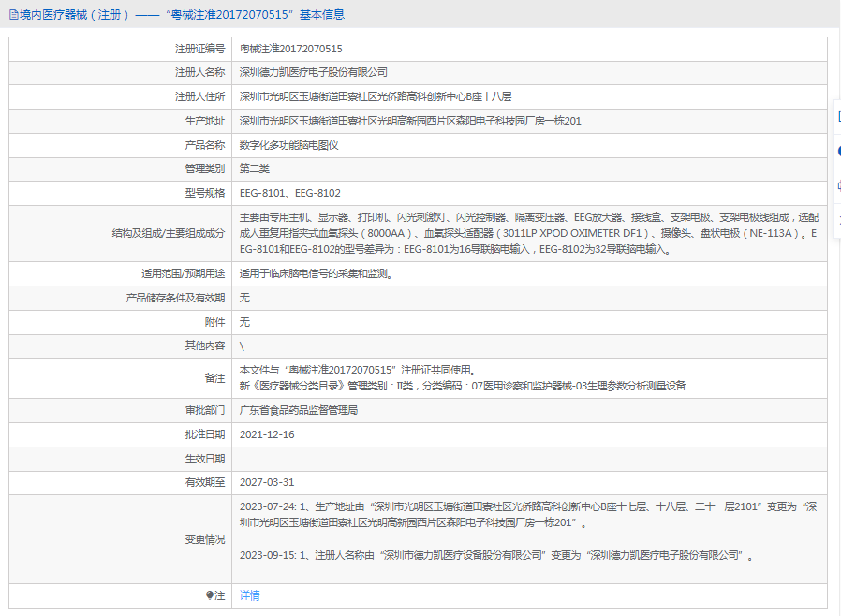Click the 适用范围/预期用途 label
This screenshot has height=616, width=841.
click(183, 274)
